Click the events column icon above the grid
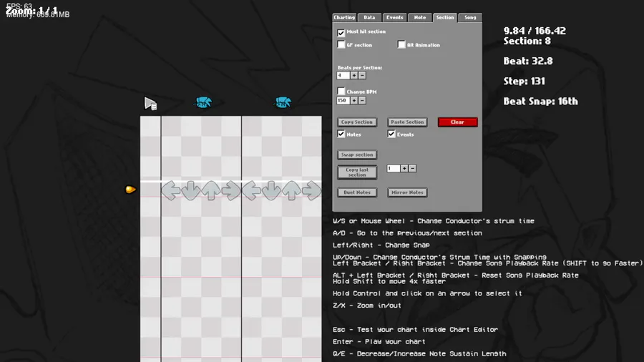 point(150,104)
